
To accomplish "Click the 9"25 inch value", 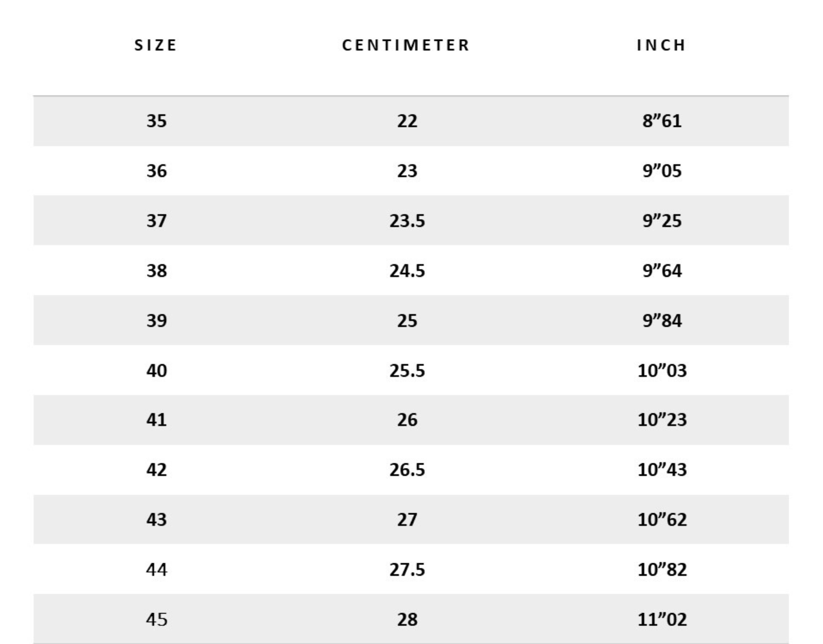I will point(662,221).
